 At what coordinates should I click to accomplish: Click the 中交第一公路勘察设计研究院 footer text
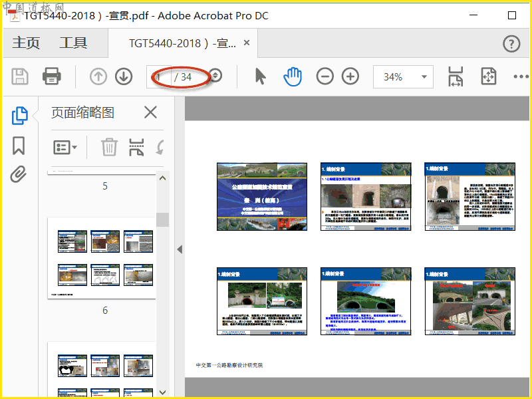point(229,365)
